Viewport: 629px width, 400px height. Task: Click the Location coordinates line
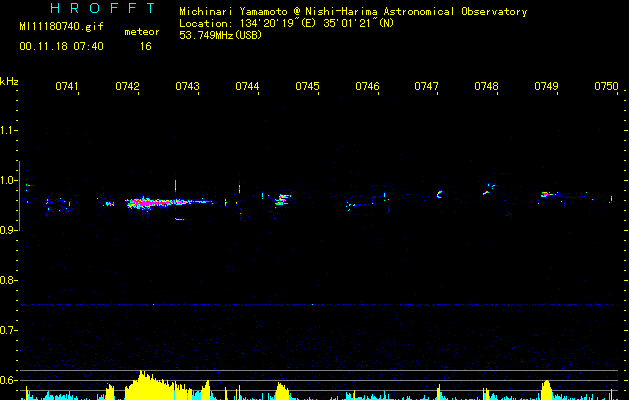click(x=287, y=23)
